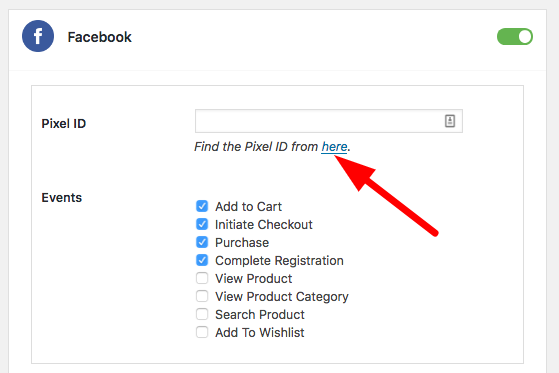Enable the View Product checkbox
559x373 pixels.
(202, 278)
